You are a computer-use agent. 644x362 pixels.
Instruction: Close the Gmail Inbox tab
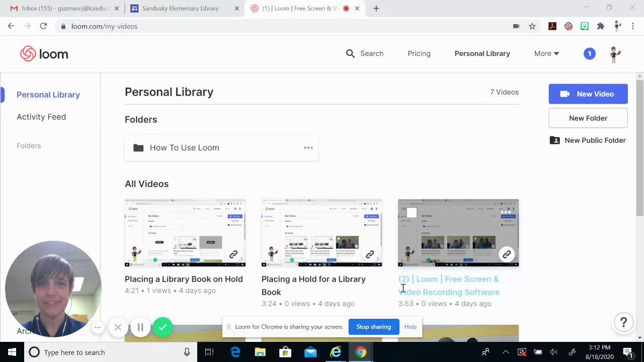(117, 9)
